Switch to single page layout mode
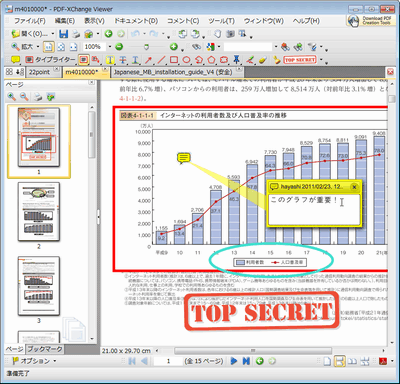Viewport: 400px width, 384px height. pos(327,361)
